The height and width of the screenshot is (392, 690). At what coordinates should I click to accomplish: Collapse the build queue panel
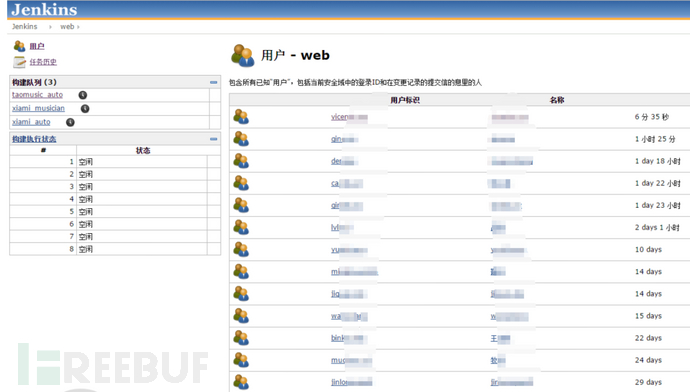[x=213, y=82]
